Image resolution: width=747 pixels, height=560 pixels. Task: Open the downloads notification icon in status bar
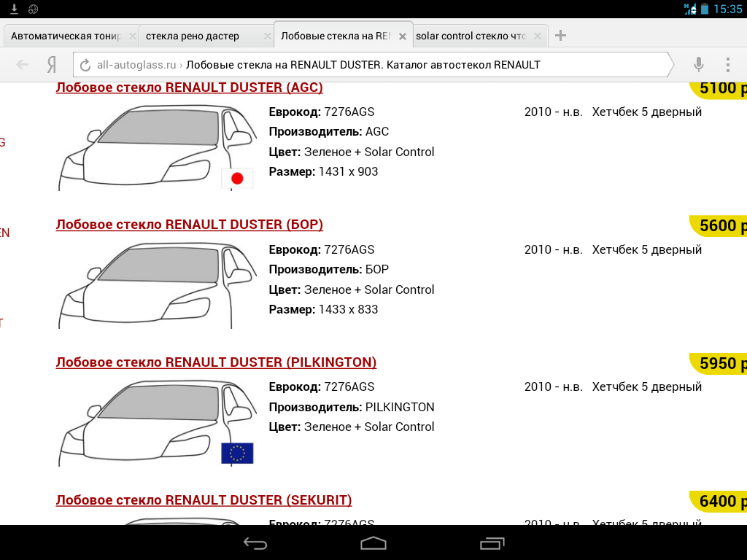click(15, 9)
